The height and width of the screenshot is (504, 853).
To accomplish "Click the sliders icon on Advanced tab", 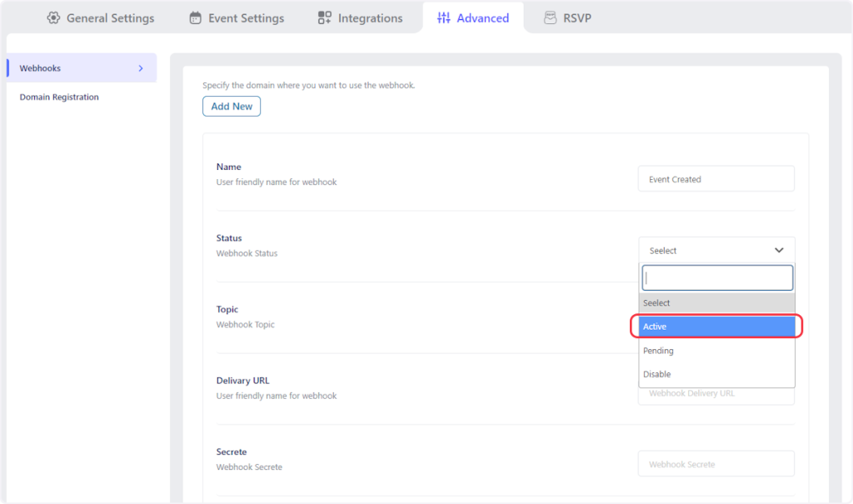I will (x=444, y=17).
